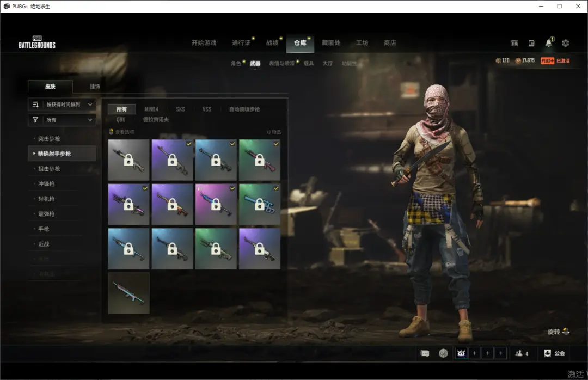Screen dimensions: 588x380
Task: Click the muted round voice icon in bottom bar
Action: click(x=443, y=353)
